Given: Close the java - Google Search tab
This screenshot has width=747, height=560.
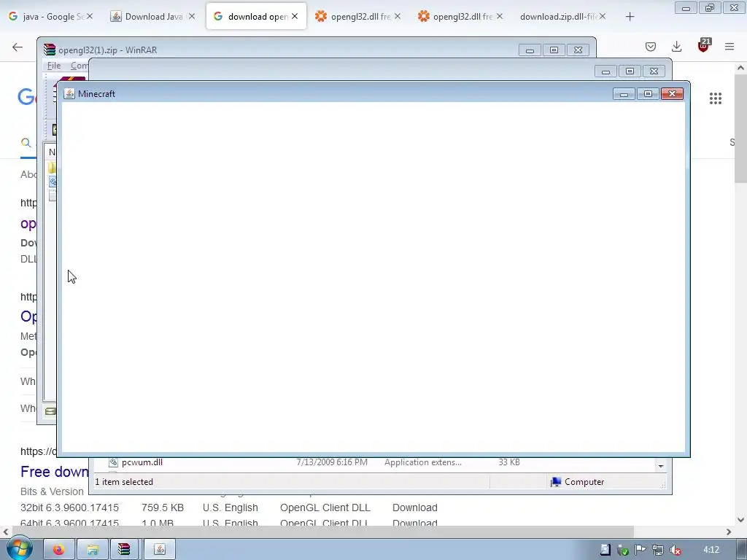Looking at the screenshot, I should tap(90, 16).
